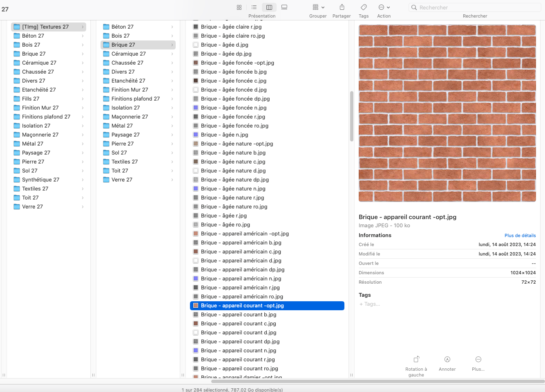
Task: Expand chevron beside Béton 27 second column
Action: 172,27
